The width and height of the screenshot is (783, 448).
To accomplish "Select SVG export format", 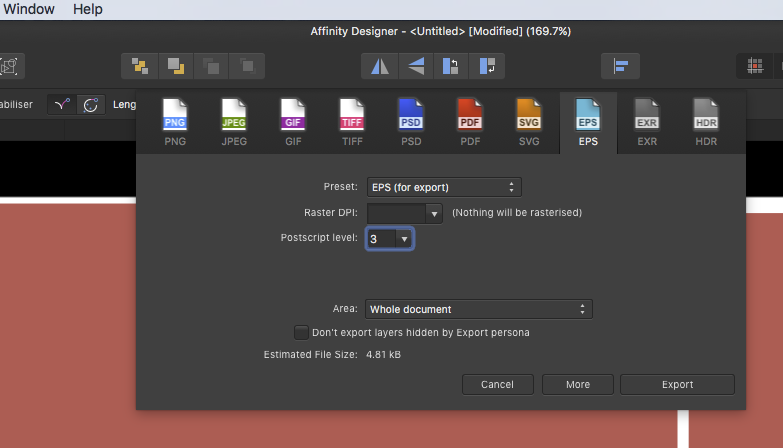I will pos(529,122).
